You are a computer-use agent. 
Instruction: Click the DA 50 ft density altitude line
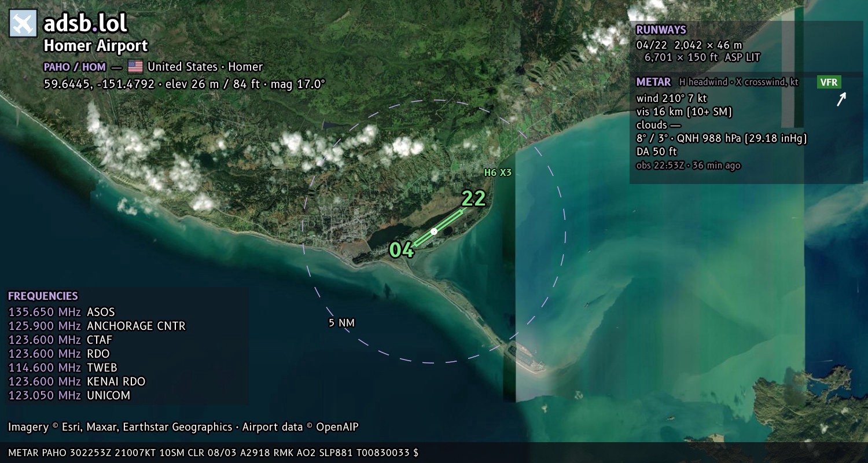coord(656,152)
